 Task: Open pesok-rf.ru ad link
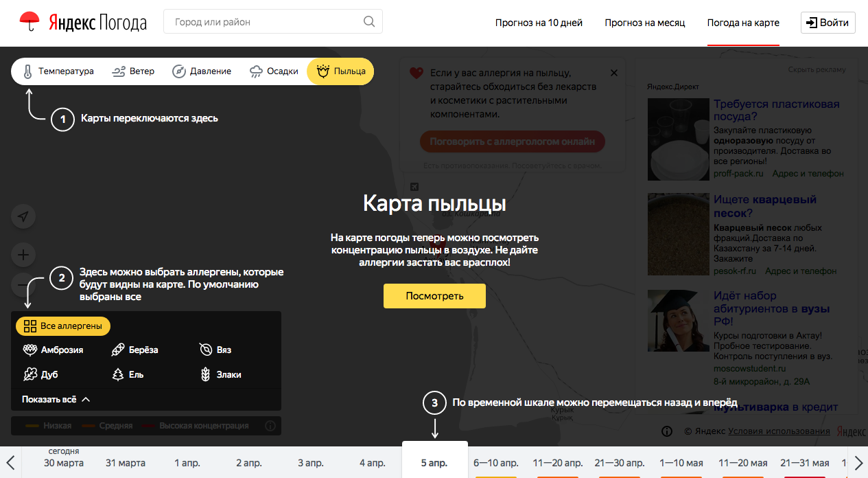(735, 271)
